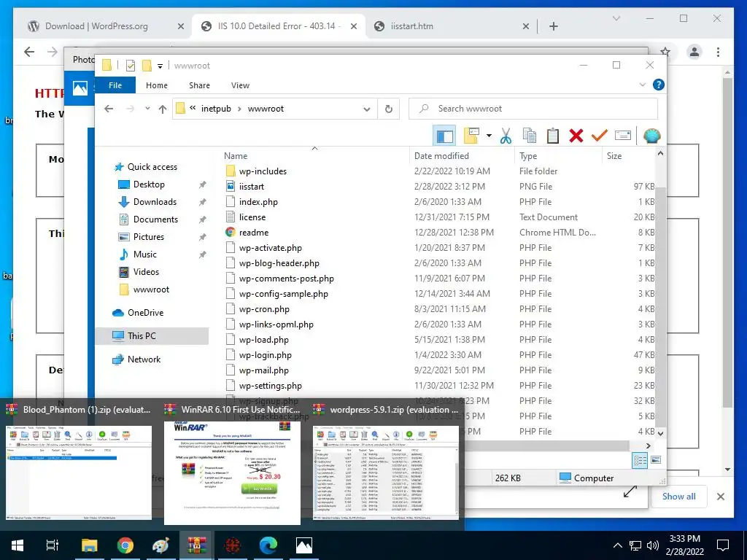
Task: Click the properties checkmark icon in title bar
Action: 130,65
